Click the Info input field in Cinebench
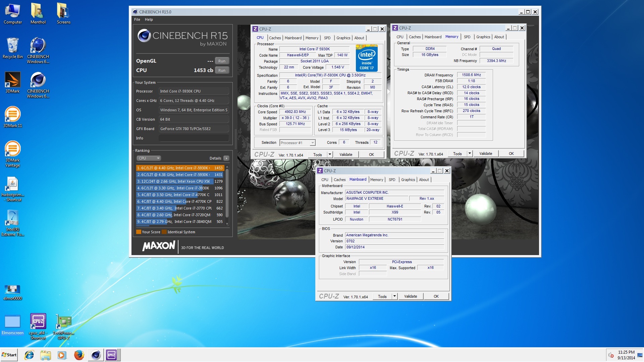Image resolution: width=644 pixels, height=362 pixels. (194, 138)
